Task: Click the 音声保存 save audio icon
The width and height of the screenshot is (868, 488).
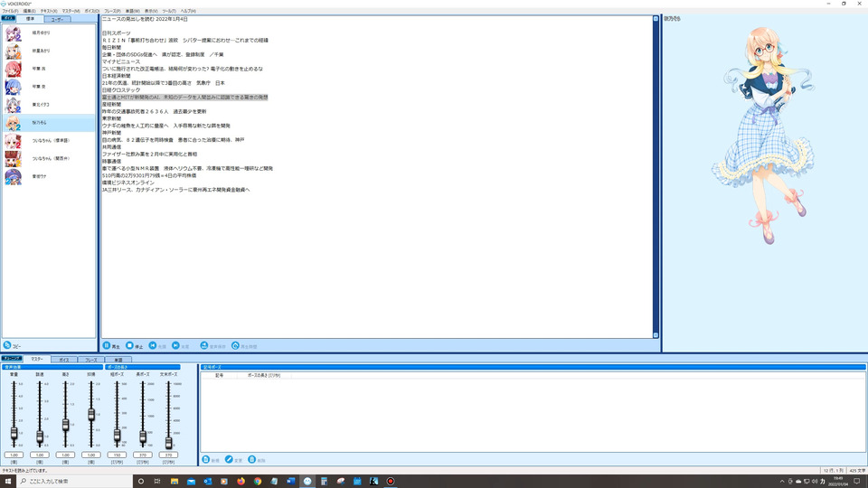Action: click(203, 345)
